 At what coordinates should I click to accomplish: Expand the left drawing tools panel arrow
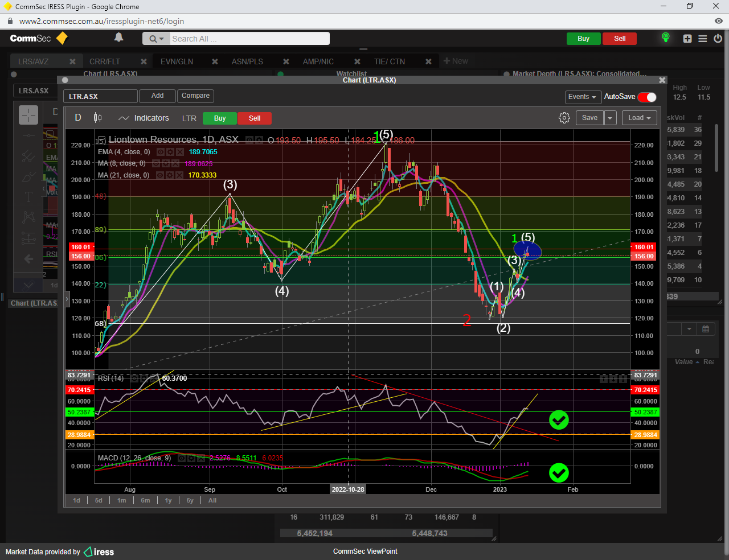tap(67, 299)
